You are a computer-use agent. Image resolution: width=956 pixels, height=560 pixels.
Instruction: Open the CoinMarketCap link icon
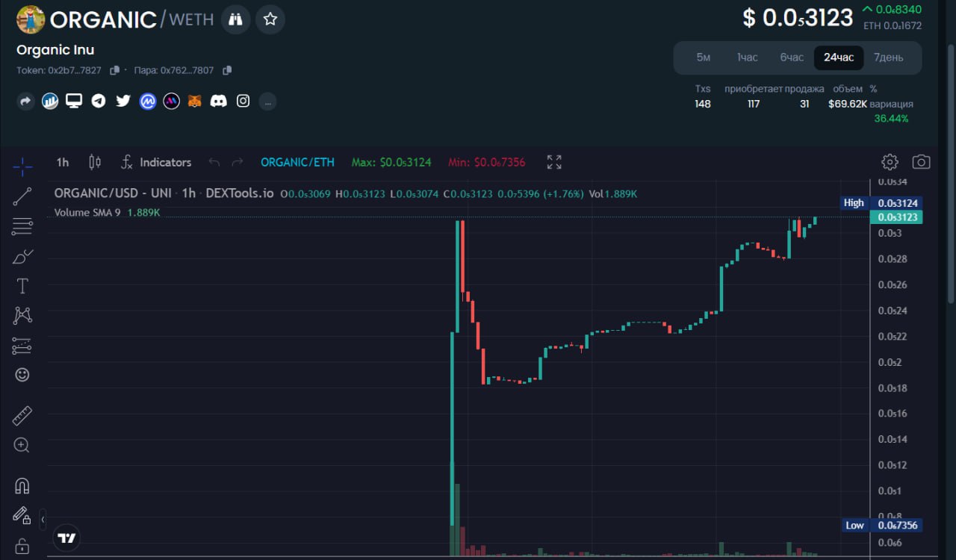click(148, 101)
